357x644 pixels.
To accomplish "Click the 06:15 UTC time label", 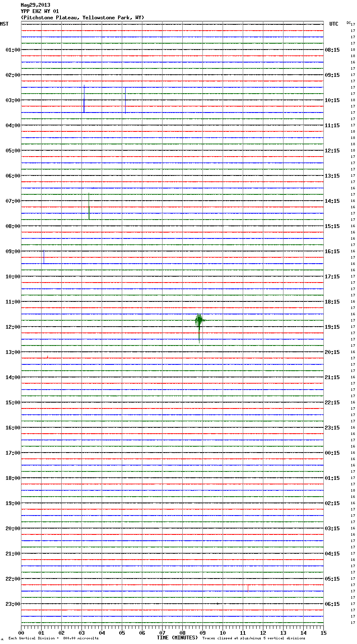I will pos(332,604).
